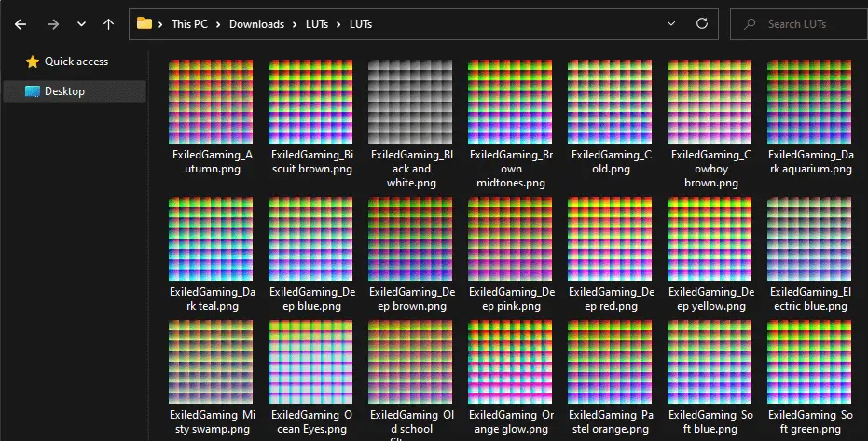Viewport: 868px width, 441px height.
Task: Click the Quick access star icon
Action: coord(32,62)
